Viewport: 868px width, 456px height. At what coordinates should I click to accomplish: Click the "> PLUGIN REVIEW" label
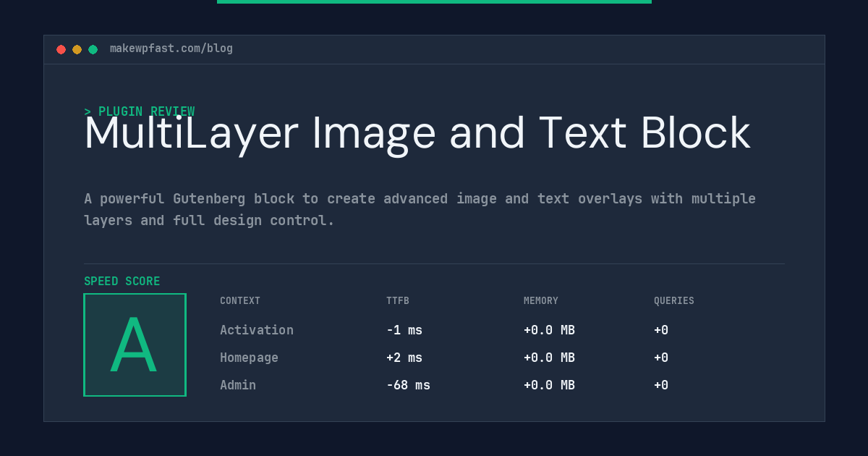click(x=139, y=111)
